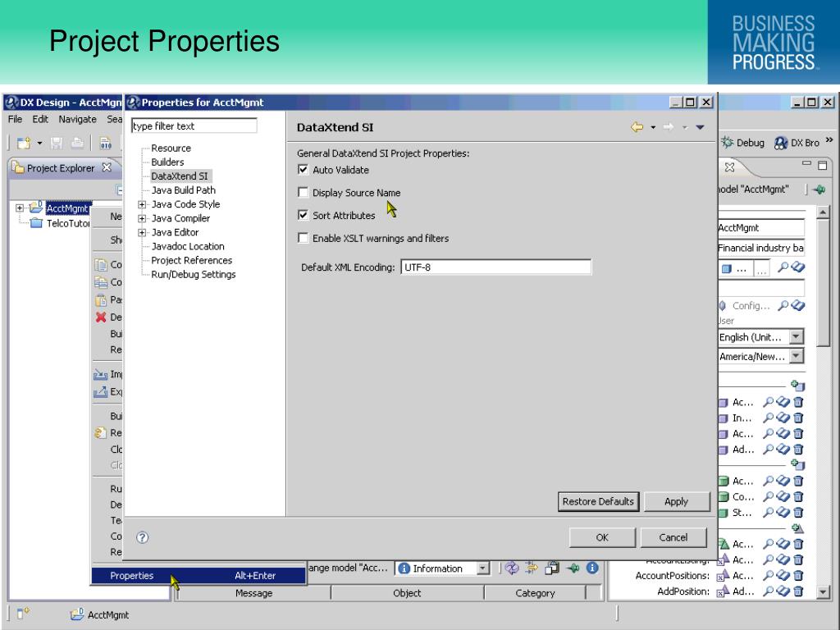The height and width of the screenshot is (630, 840).
Task: Select the Project Explorer tab
Action: (61, 167)
